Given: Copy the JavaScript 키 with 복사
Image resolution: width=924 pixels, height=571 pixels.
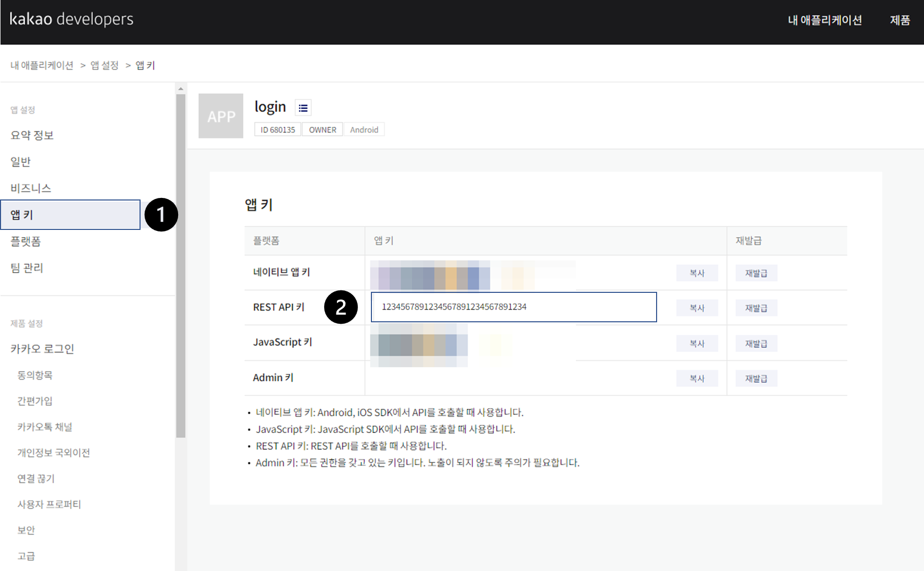Looking at the screenshot, I should pyautogui.click(x=697, y=344).
